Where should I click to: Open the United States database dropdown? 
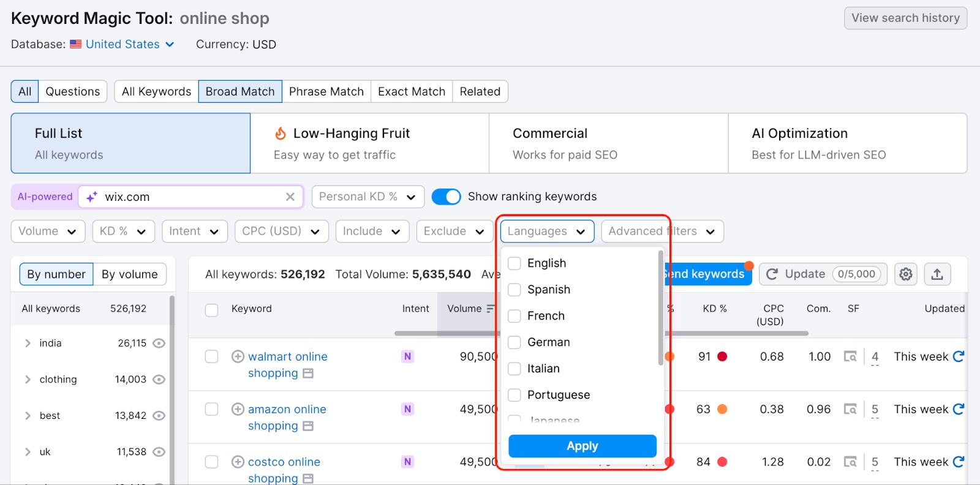tap(130, 44)
